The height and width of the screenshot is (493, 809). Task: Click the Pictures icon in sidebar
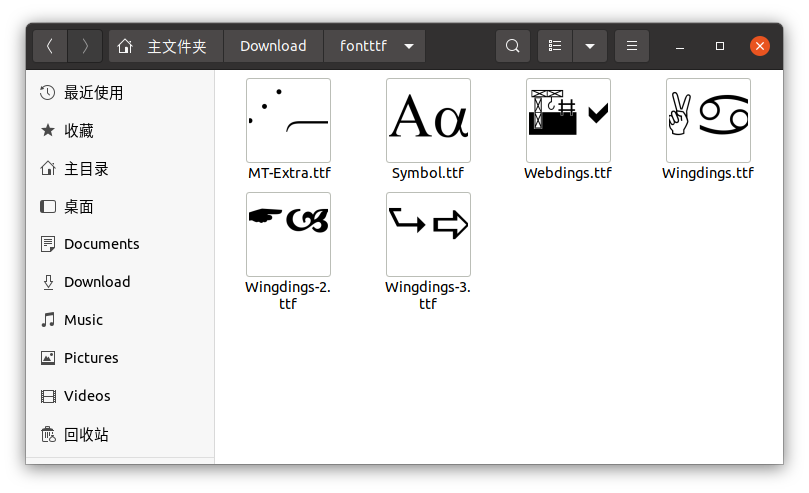point(47,358)
